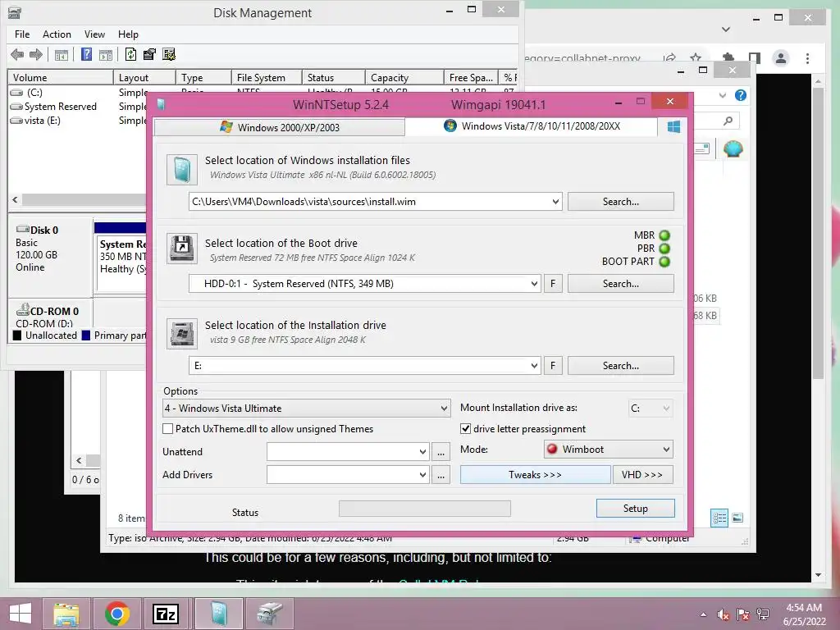Switch file explorer to large icons view
Viewport: 840px width, 630px height.
pos(737,518)
